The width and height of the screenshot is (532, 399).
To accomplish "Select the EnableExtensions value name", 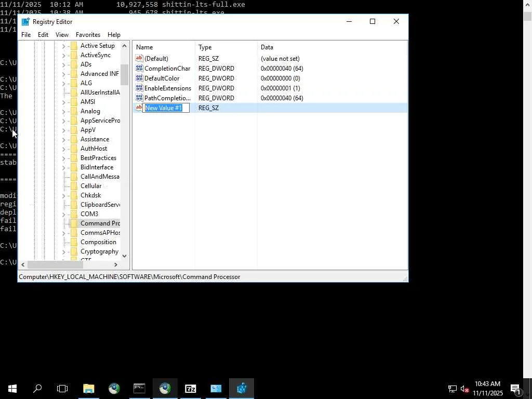I will click(x=168, y=88).
